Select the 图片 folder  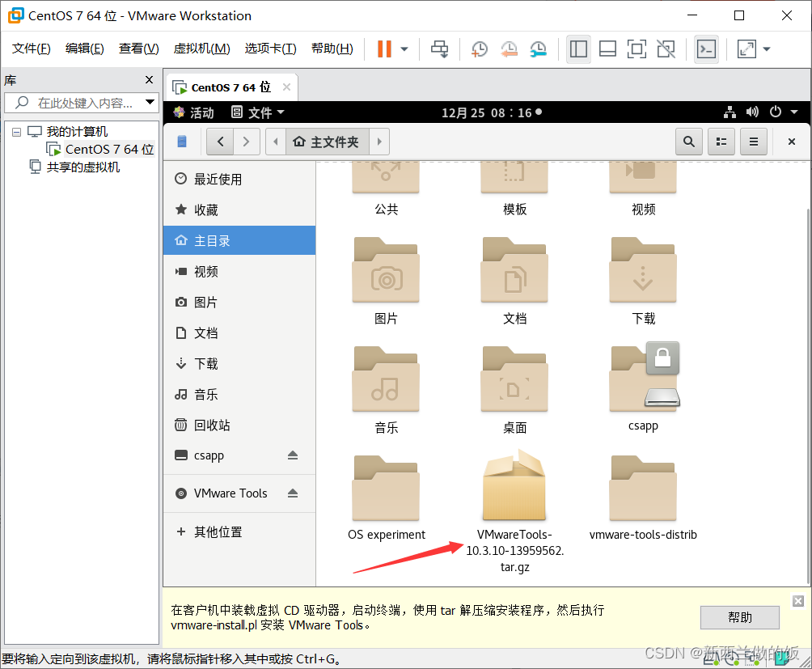(x=387, y=282)
